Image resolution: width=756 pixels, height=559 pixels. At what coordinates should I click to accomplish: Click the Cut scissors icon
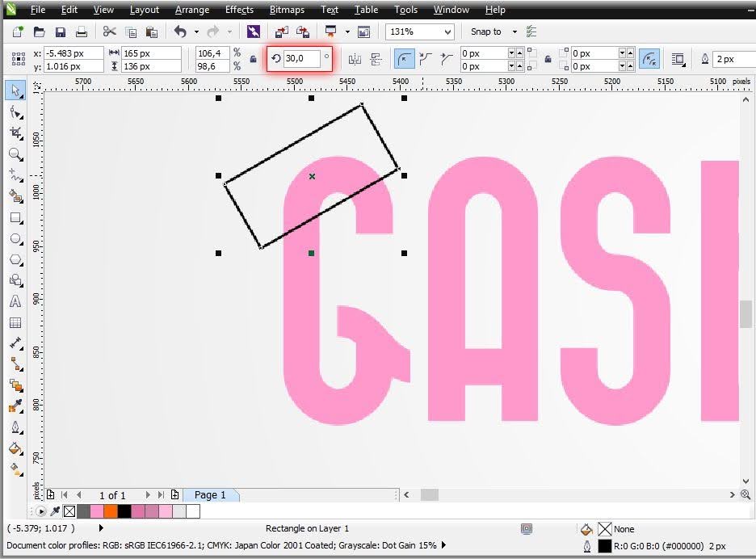[x=110, y=32]
